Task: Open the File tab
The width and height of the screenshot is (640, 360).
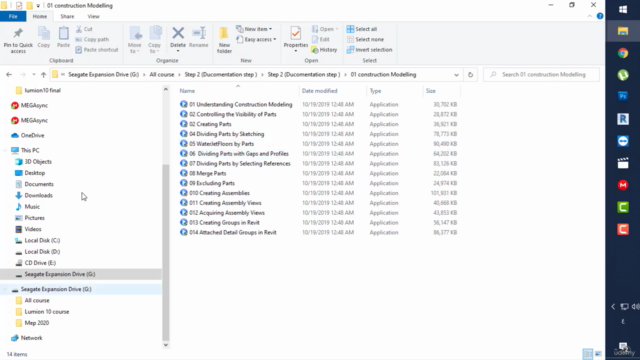Action: coord(13,16)
